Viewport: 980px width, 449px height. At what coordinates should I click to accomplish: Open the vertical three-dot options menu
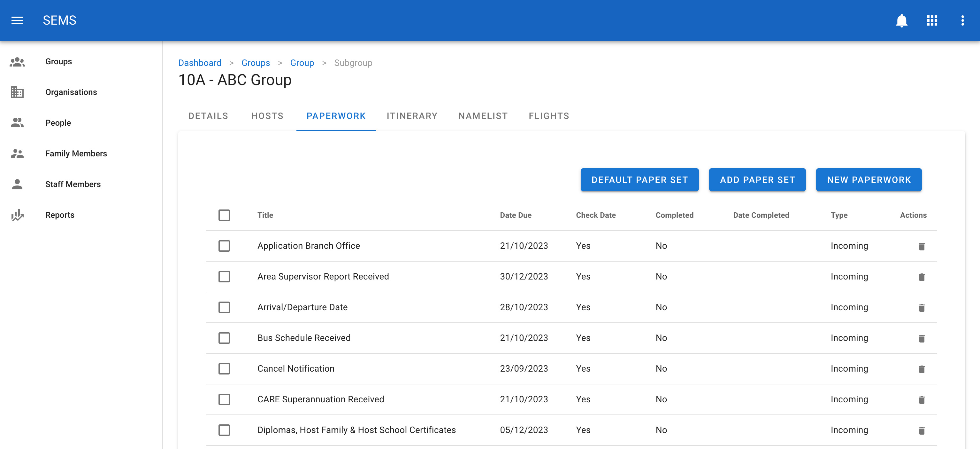962,20
